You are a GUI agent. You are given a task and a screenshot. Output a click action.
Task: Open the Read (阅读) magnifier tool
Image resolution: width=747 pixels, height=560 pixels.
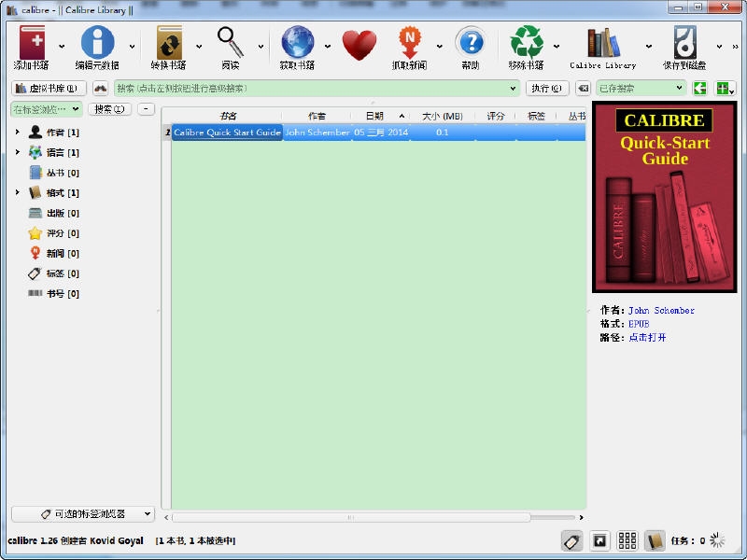point(231,42)
